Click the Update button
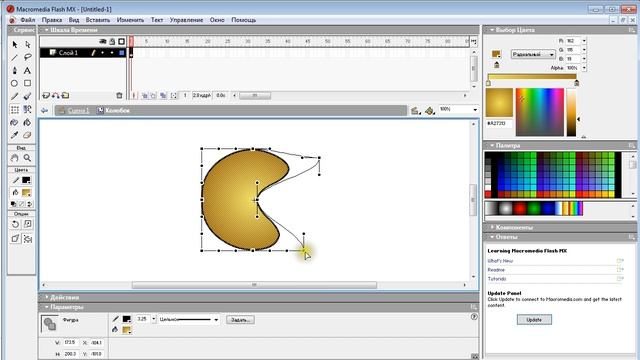Image resolution: width=640 pixels, height=360 pixels. click(x=534, y=320)
